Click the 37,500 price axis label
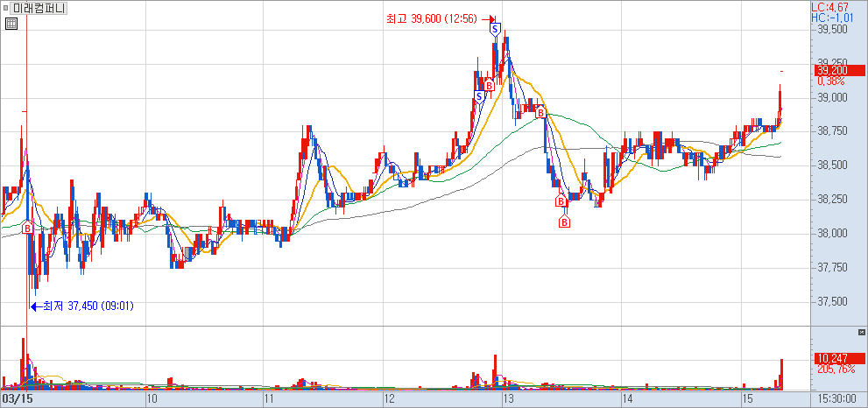 [x=832, y=302]
